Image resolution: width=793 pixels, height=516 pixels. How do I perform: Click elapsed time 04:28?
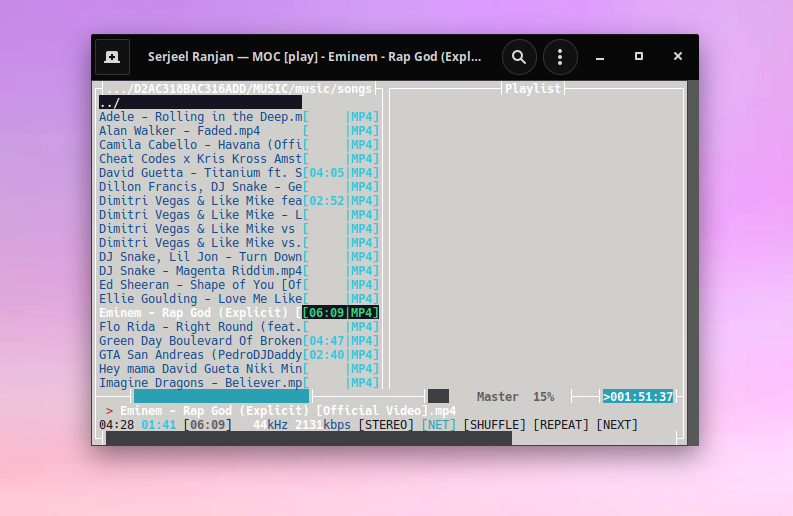pyautogui.click(x=116, y=424)
